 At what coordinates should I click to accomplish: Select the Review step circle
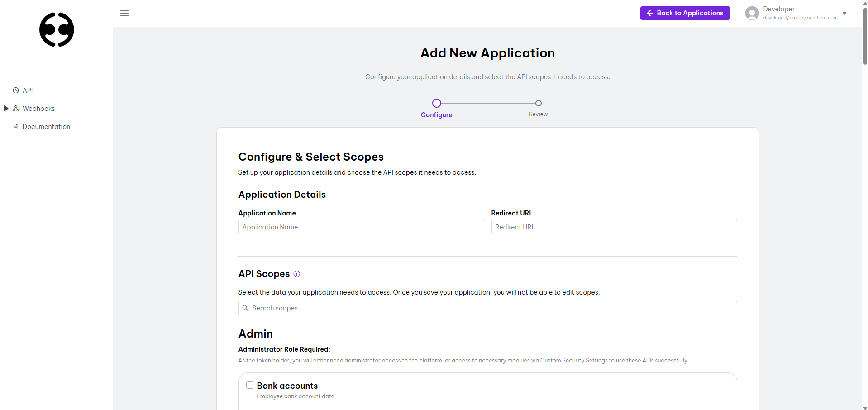tap(538, 103)
